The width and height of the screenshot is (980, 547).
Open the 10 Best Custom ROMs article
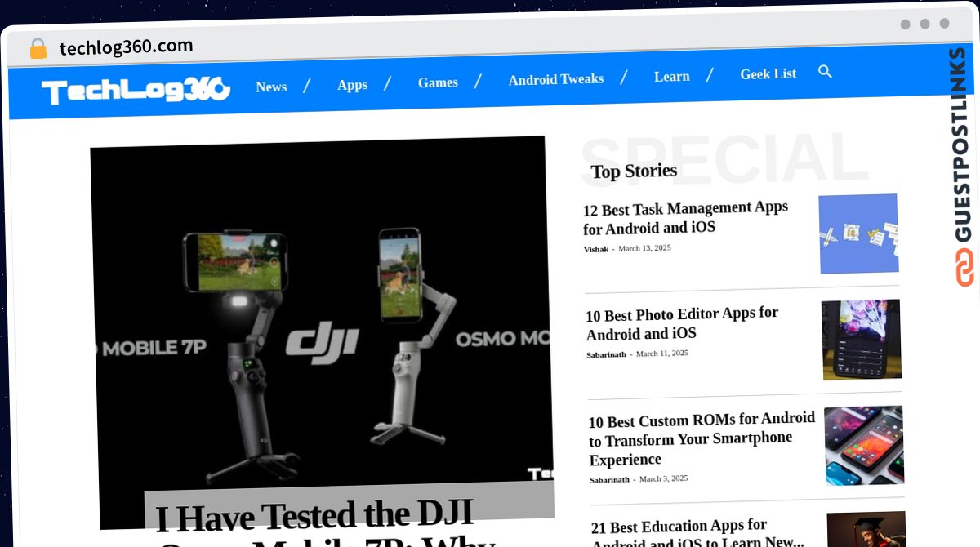[x=701, y=439]
